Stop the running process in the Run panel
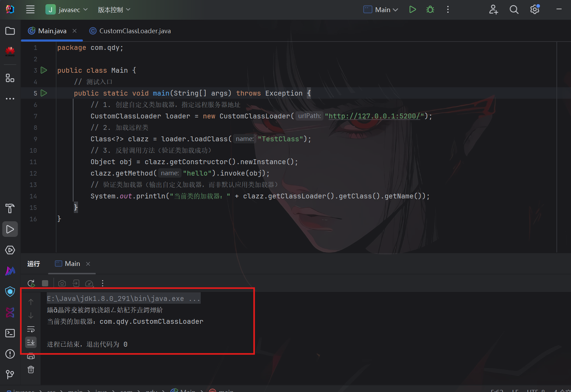571x392 pixels. (45, 283)
